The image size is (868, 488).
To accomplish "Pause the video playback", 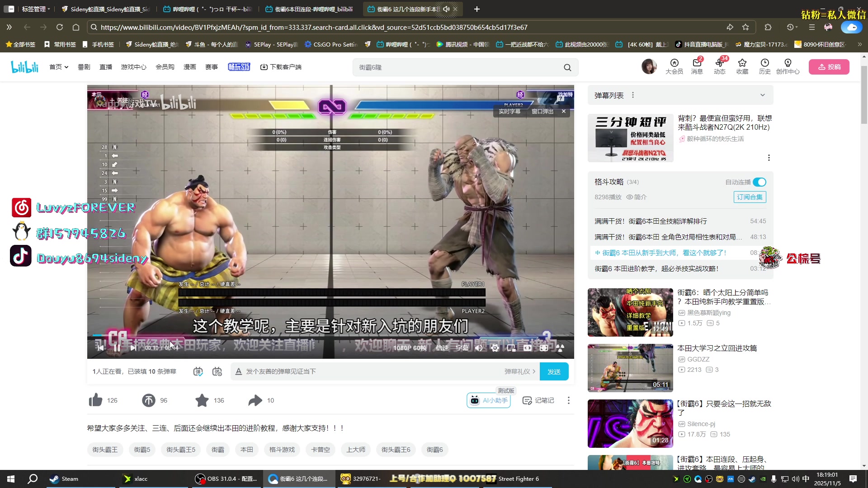I will (117, 347).
